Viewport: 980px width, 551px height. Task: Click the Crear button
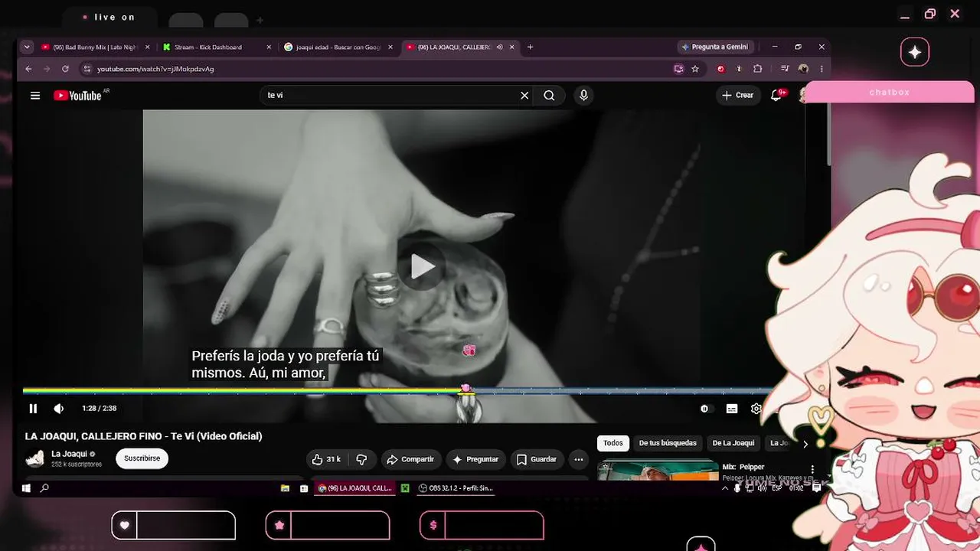[737, 96]
